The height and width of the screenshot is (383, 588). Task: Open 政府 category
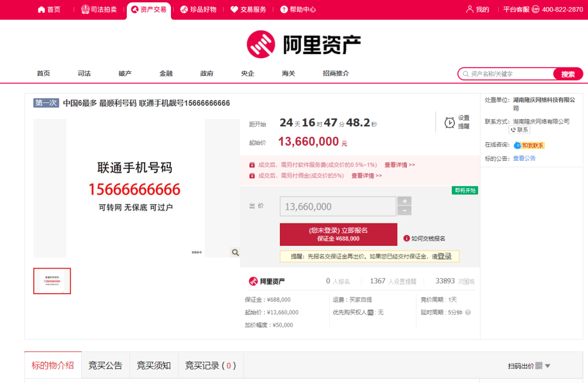pos(207,73)
